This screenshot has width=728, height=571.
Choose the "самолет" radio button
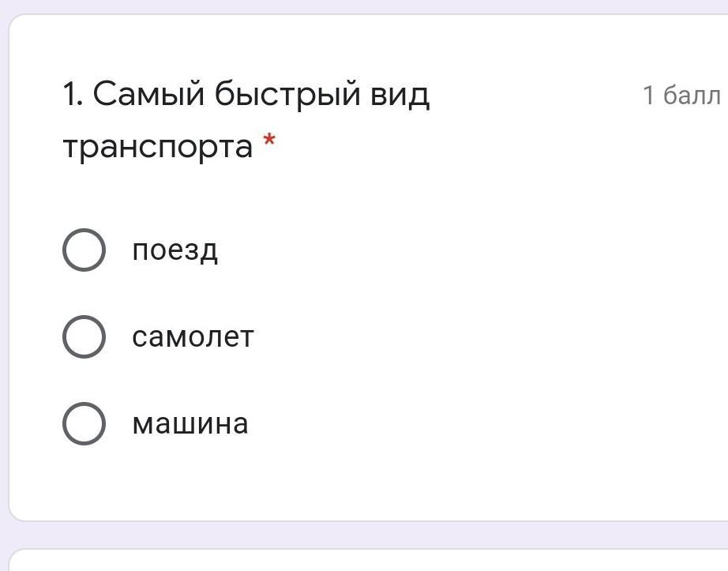point(84,337)
